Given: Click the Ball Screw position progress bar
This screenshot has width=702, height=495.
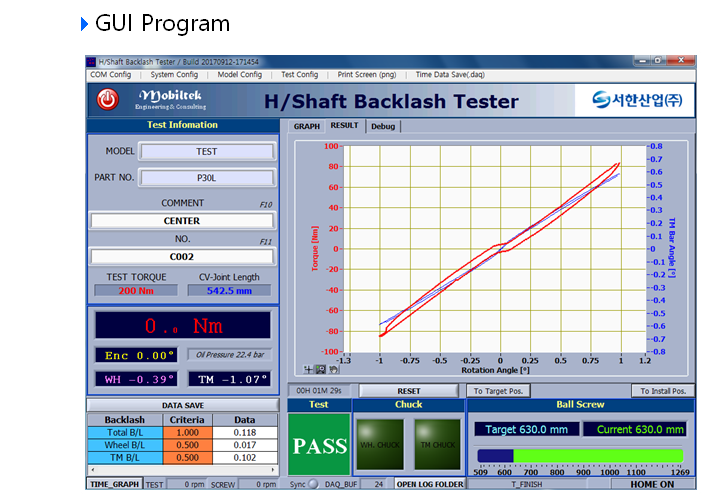Looking at the screenshot, I should pyautogui.click(x=580, y=456).
